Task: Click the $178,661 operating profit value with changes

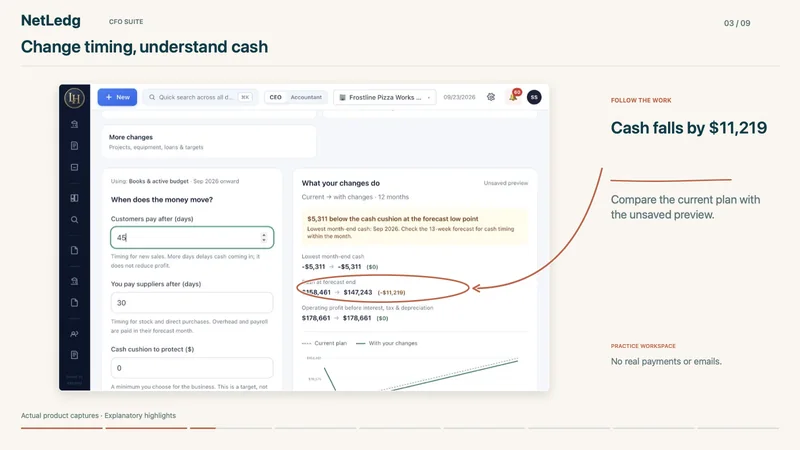Action: point(357,318)
